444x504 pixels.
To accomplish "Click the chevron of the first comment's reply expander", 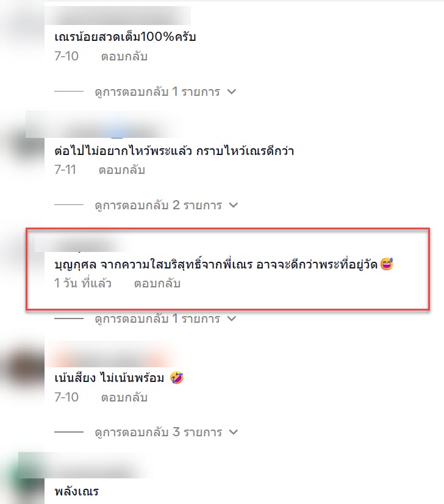I will 232,92.
